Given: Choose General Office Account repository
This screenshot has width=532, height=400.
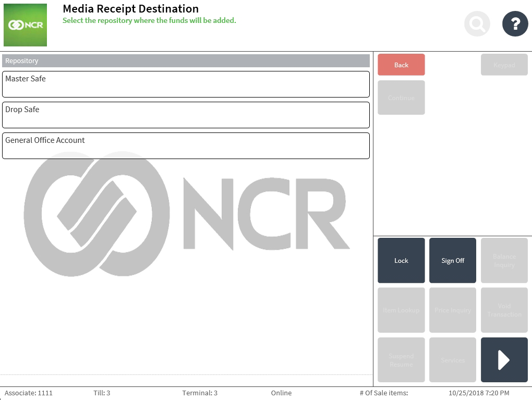Looking at the screenshot, I should pos(186,146).
